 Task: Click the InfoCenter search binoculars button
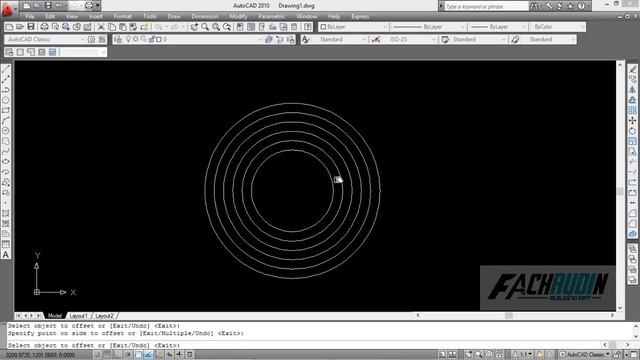[x=534, y=6]
